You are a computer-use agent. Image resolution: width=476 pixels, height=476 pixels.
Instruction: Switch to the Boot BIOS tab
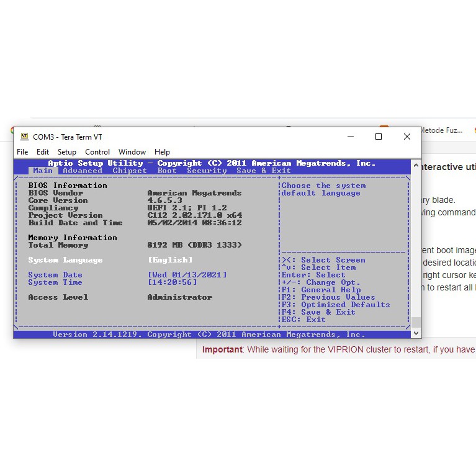point(167,171)
